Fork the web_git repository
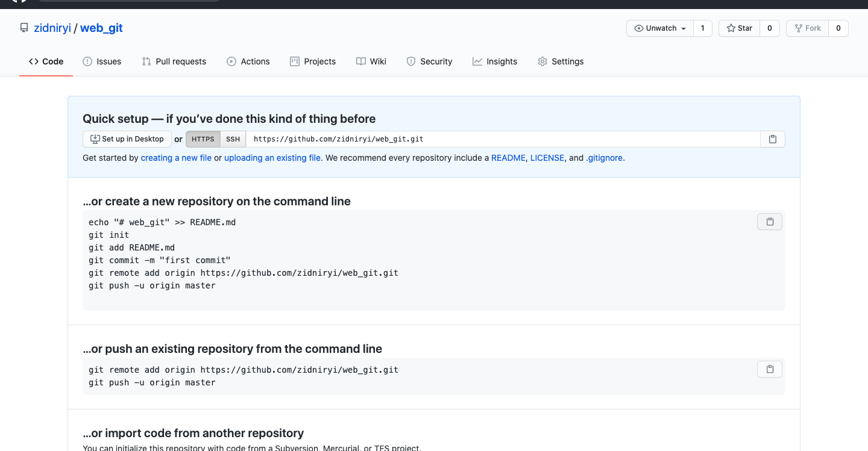Screen dimensions: 868x451 click(x=808, y=28)
